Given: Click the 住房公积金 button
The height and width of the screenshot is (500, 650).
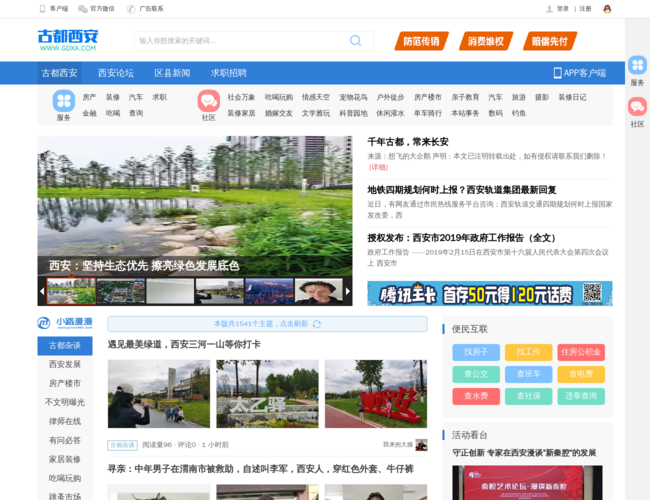Looking at the screenshot, I should [x=581, y=352].
